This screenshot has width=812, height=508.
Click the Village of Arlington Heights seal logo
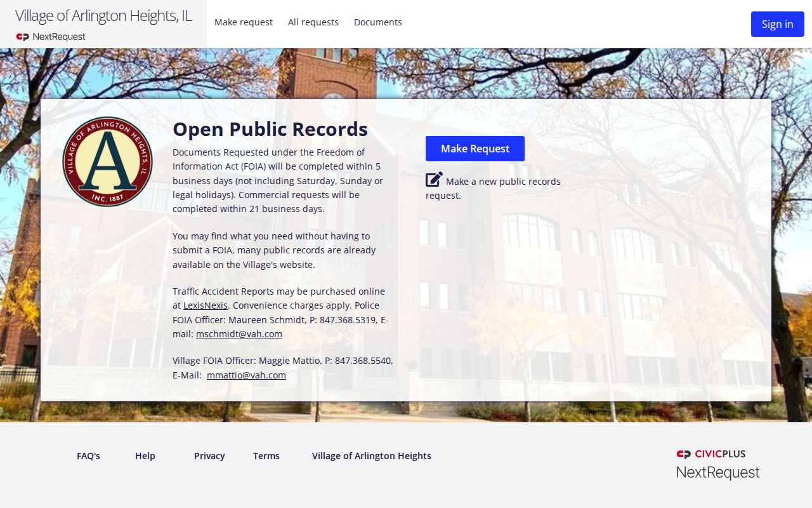108,161
